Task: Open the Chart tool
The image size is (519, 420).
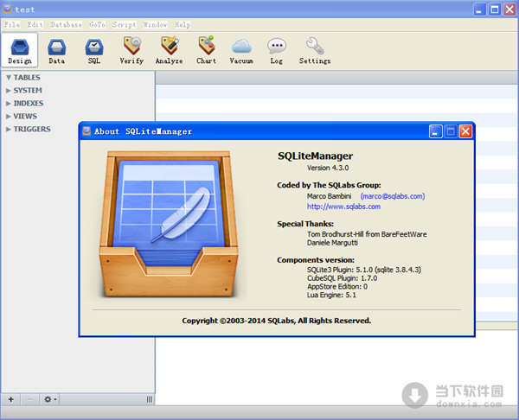Action: coord(206,50)
